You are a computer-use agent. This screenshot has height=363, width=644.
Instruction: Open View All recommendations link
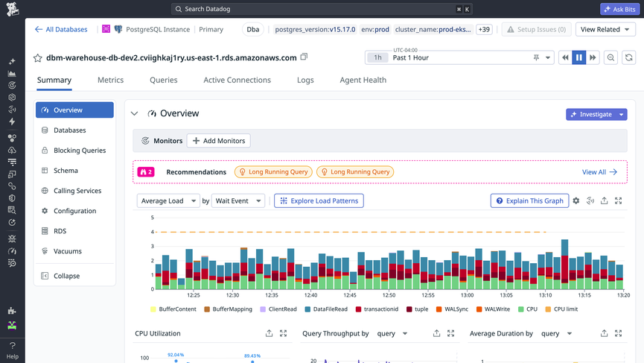coord(599,172)
